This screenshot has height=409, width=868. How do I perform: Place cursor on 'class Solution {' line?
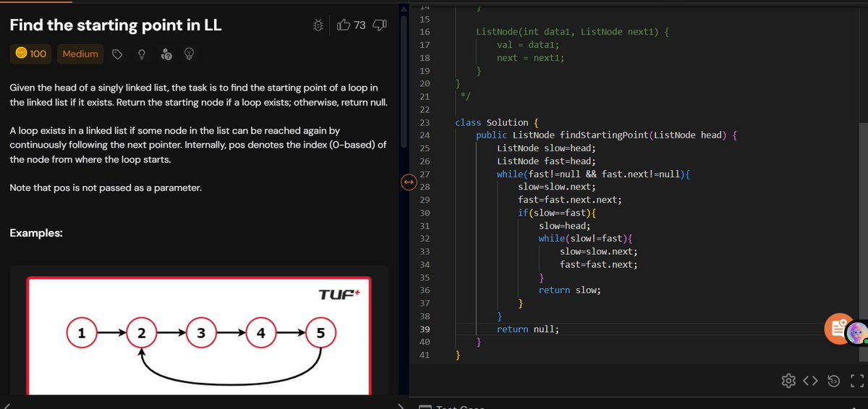pos(498,122)
